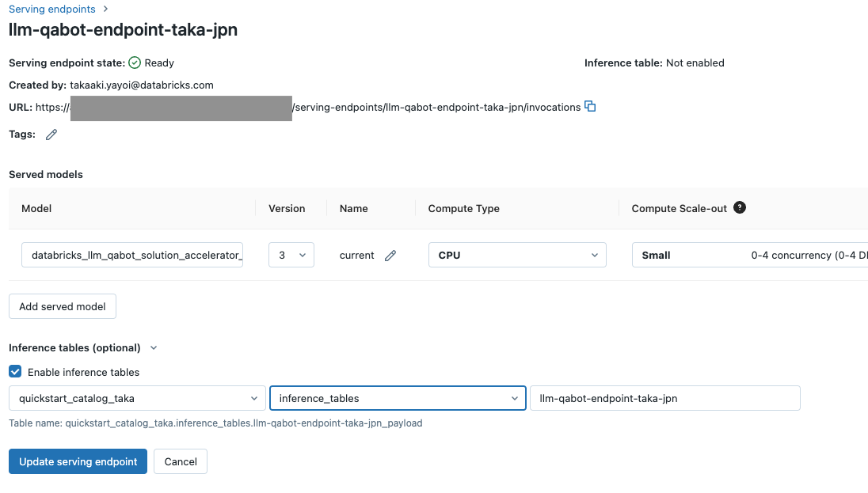Click the table prefix llm-qabot-endpoint-taka-jpn field
The height and width of the screenshot is (493, 868).
click(664, 398)
